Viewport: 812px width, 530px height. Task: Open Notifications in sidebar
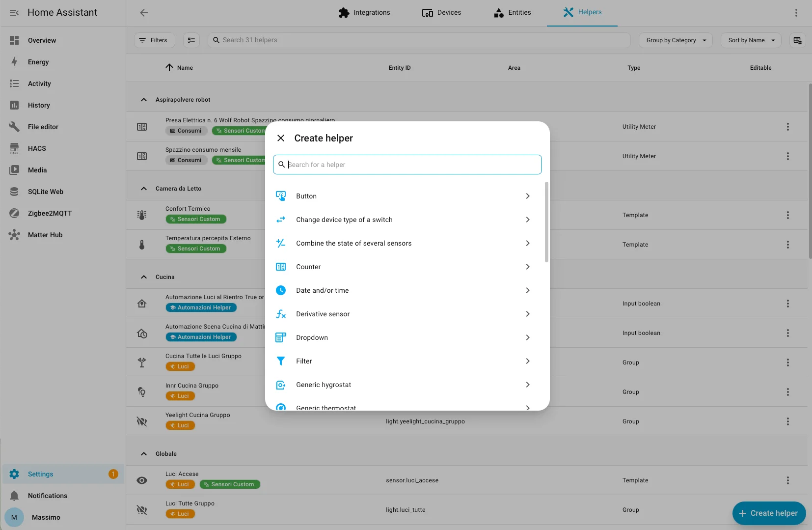tap(63, 496)
